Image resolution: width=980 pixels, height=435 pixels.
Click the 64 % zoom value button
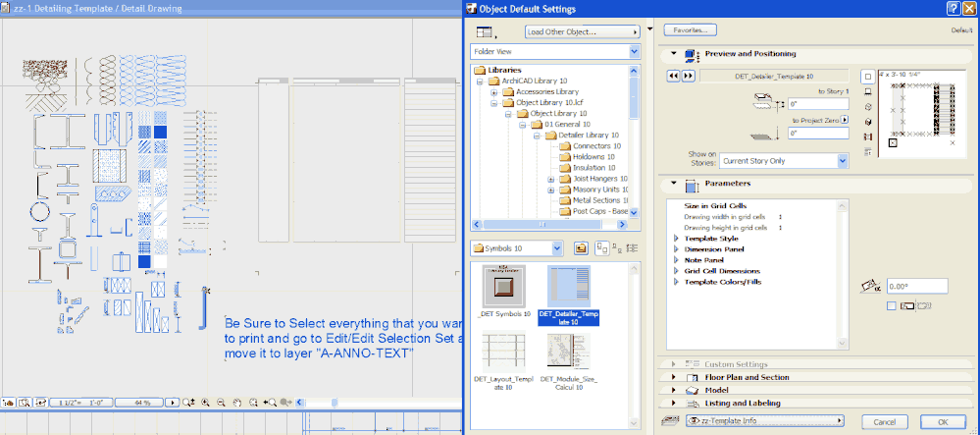(x=140, y=403)
